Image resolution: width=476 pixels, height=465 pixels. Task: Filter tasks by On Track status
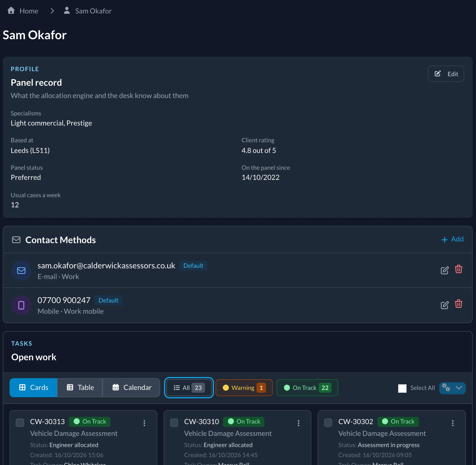(307, 388)
